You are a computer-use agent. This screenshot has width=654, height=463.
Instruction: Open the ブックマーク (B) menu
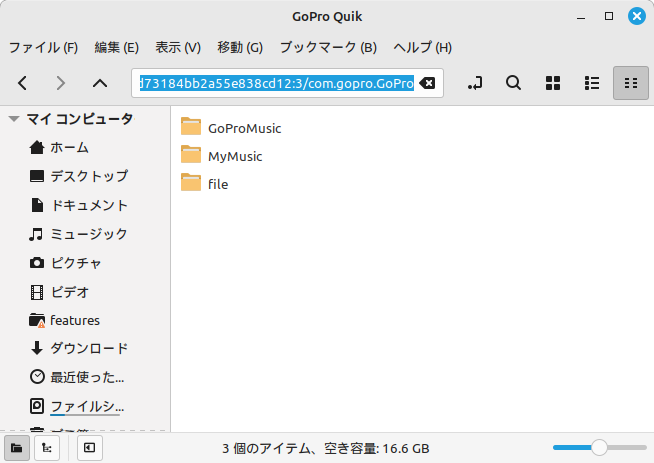[328, 47]
